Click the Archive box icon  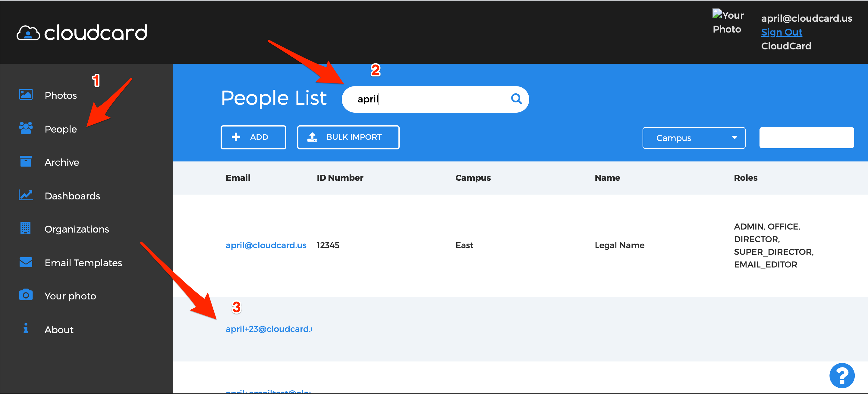tap(26, 162)
